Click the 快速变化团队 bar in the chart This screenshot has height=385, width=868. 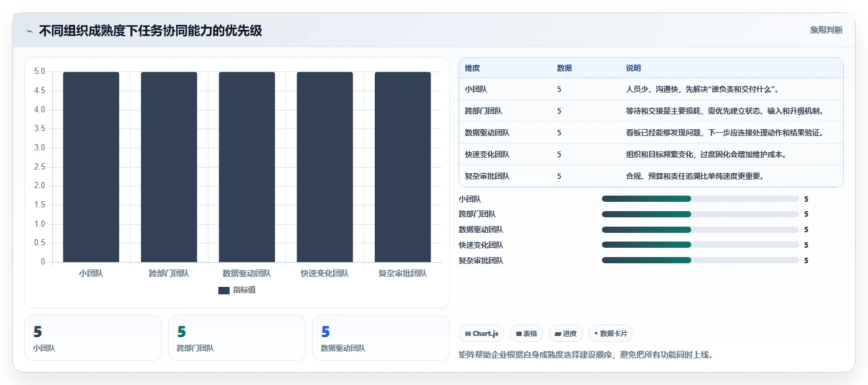pos(324,167)
